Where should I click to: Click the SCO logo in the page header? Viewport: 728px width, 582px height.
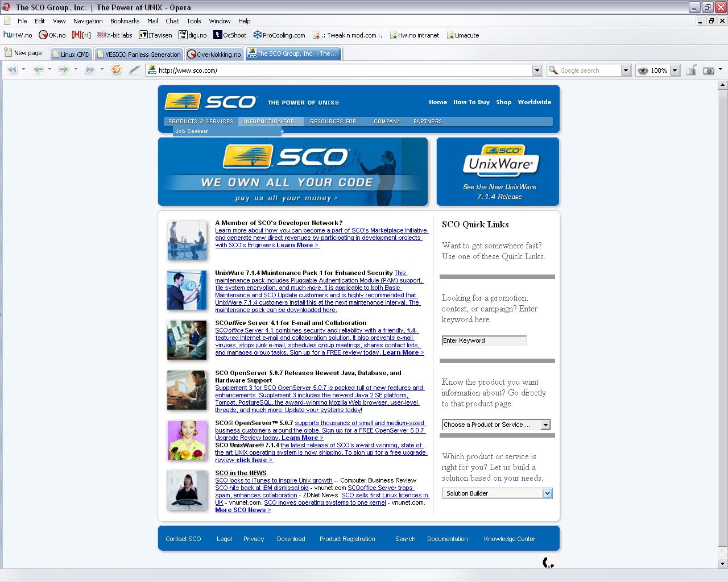click(210, 102)
